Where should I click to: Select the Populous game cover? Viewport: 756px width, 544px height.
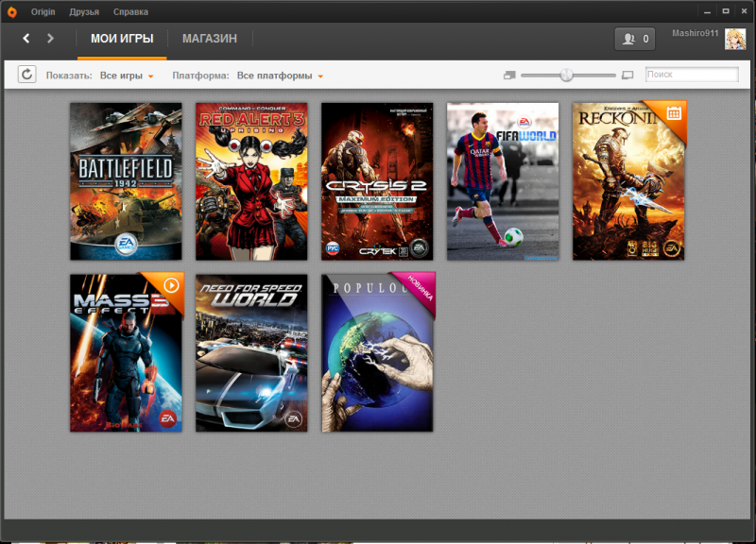tap(377, 353)
